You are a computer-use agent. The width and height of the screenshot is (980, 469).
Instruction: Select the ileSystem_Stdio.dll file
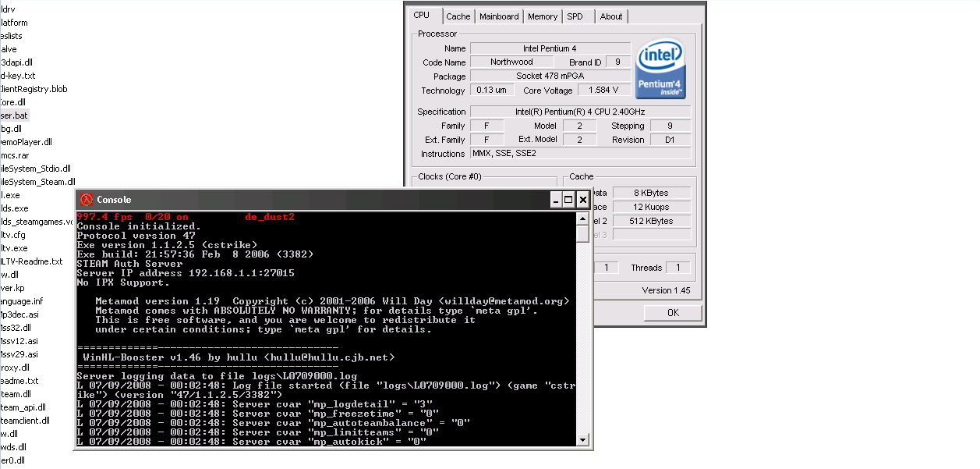35,169
